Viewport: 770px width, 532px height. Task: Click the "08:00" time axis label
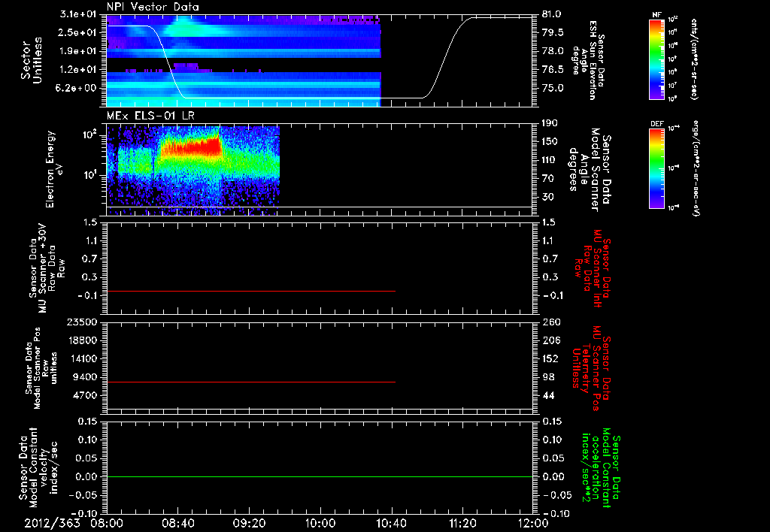108,523
